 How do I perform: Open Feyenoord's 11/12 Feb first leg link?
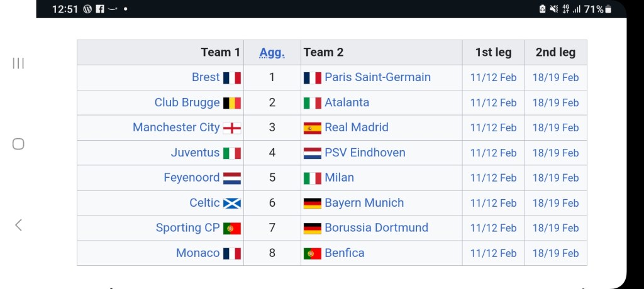[x=493, y=178]
